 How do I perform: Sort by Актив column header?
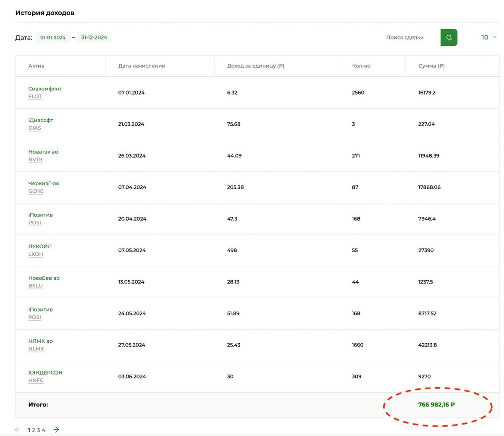(36, 66)
